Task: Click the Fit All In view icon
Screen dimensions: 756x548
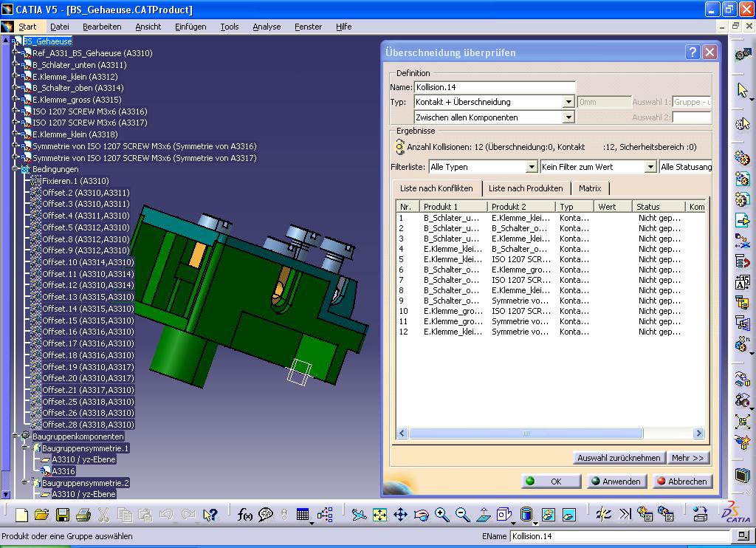Action: [x=380, y=516]
